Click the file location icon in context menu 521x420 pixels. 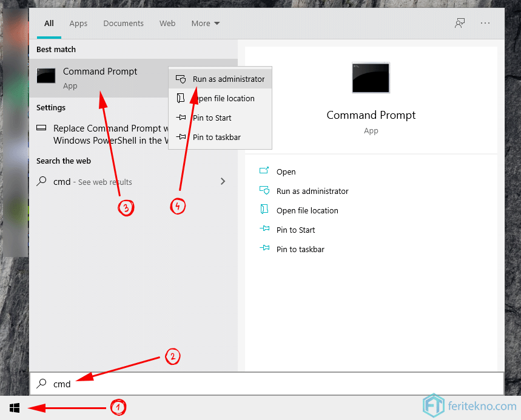click(180, 98)
